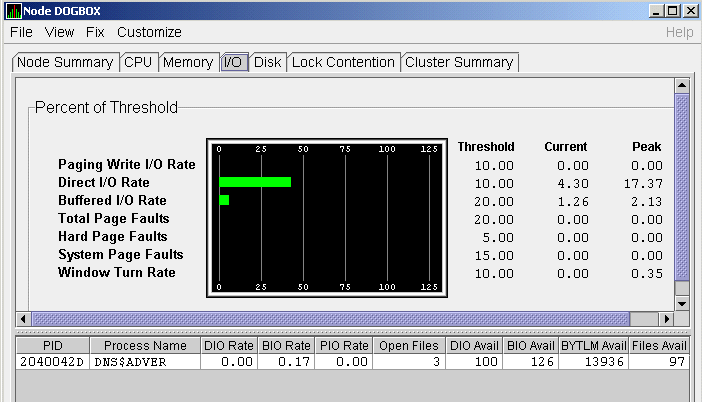The image size is (702, 402).
Task: Open the Customize menu
Action: (149, 32)
